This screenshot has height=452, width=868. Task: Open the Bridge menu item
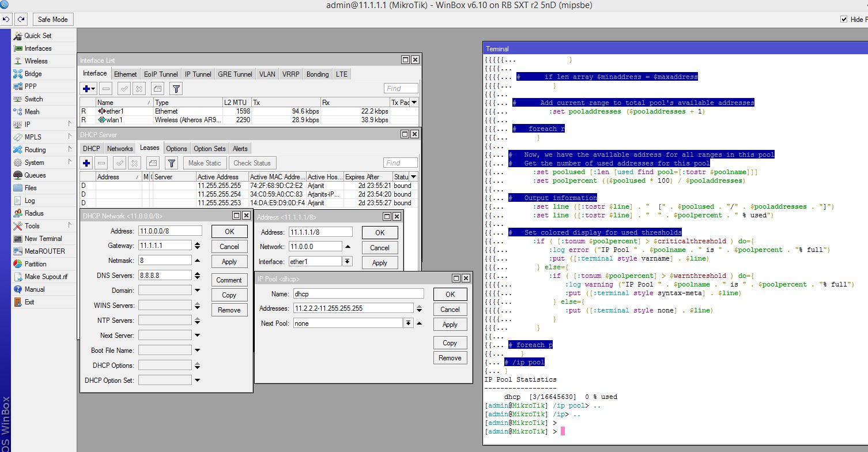pyautogui.click(x=33, y=74)
